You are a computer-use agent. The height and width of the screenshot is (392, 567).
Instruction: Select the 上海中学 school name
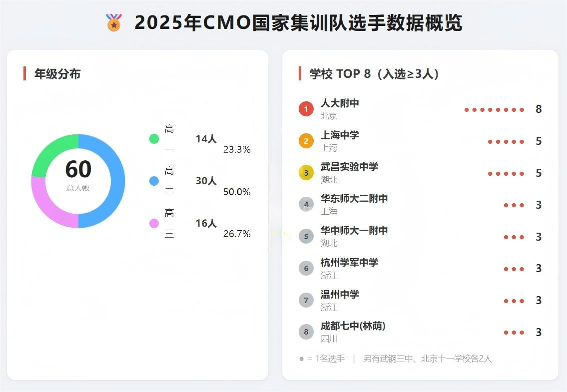point(340,135)
